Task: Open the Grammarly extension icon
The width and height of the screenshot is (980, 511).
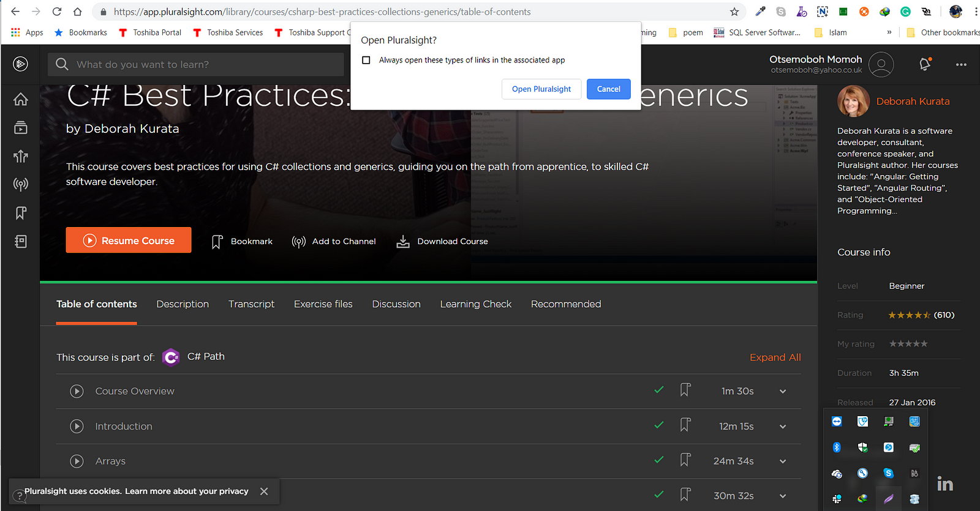Action: (905, 12)
